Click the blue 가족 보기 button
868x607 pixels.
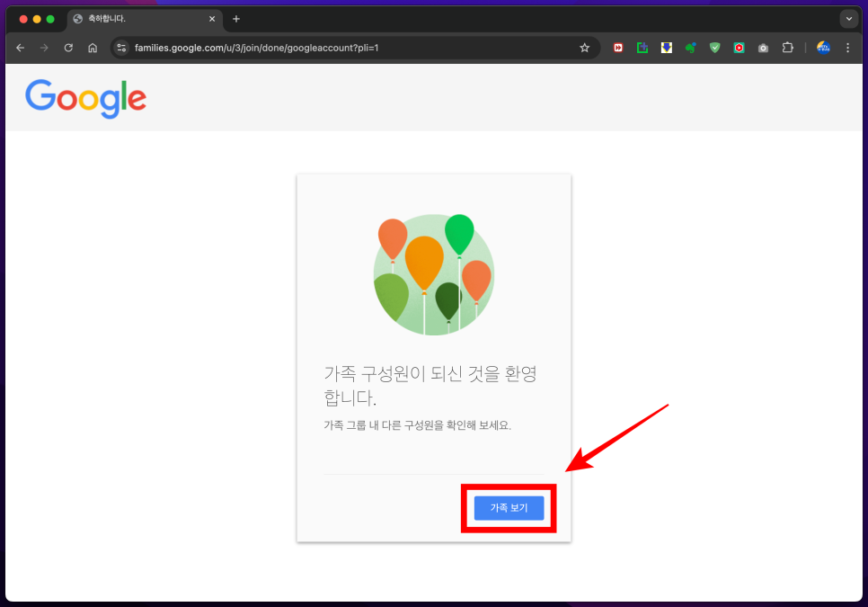509,508
